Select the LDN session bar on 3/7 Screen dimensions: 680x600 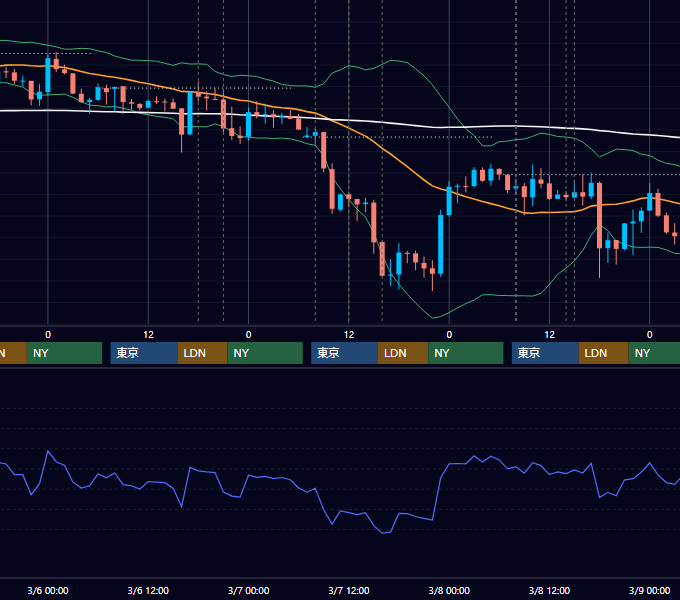403,353
